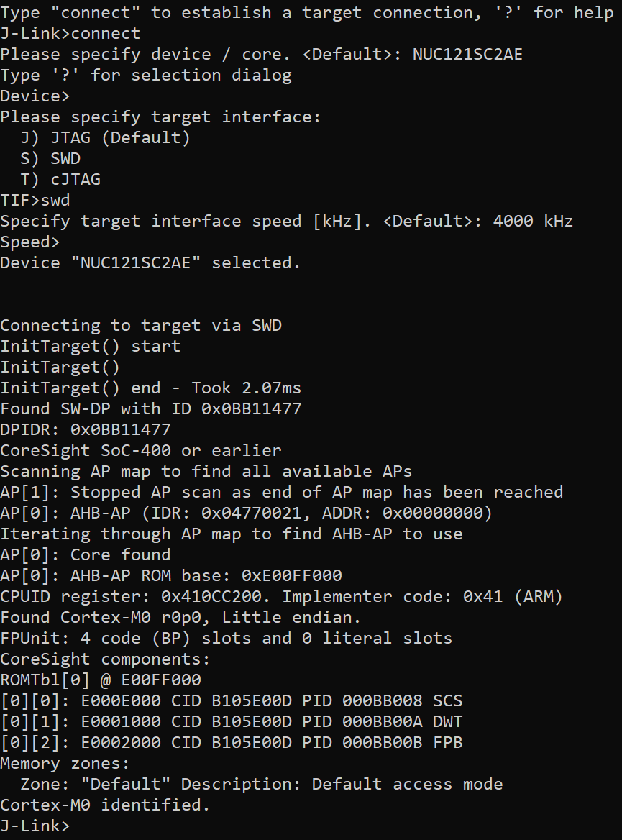Image resolution: width=622 pixels, height=840 pixels.
Task: Click the "J-Link>connect" command line
Action: [x=70, y=33]
